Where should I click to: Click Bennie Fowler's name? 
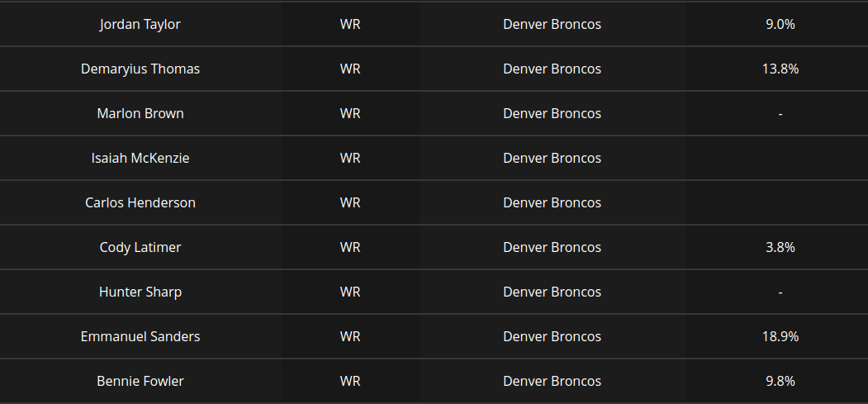[x=140, y=381]
